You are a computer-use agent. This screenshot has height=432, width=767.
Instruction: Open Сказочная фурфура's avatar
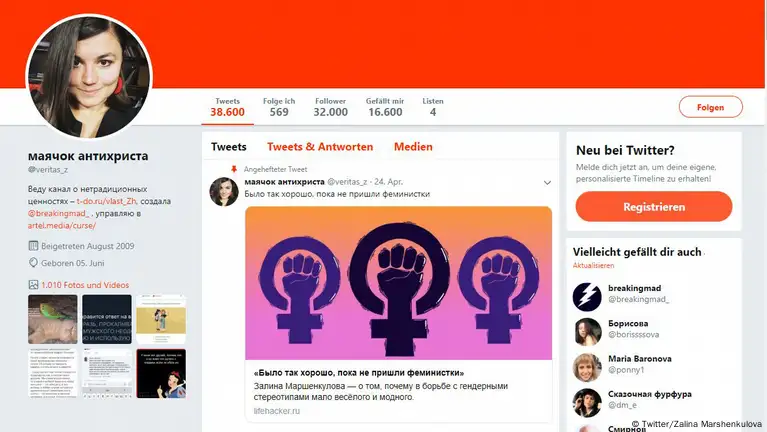pyautogui.click(x=587, y=402)
